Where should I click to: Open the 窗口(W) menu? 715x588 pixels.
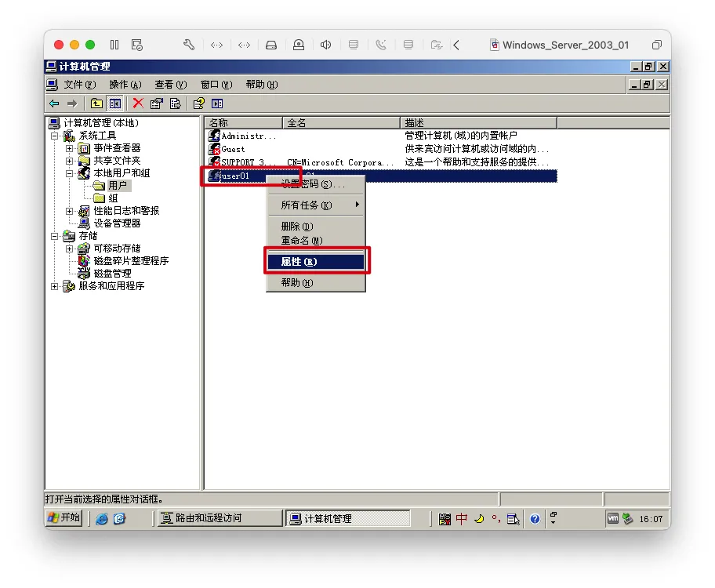(x=216, y=85)
